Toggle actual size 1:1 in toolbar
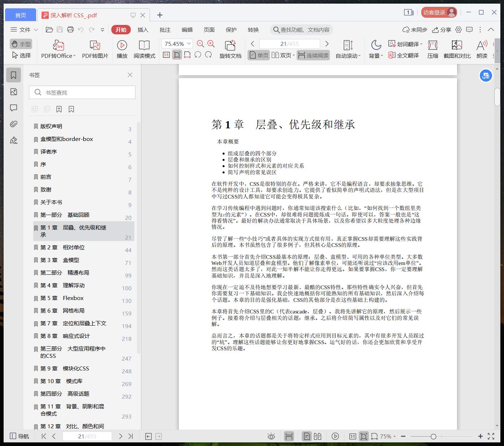 click(x=166, y=55)
